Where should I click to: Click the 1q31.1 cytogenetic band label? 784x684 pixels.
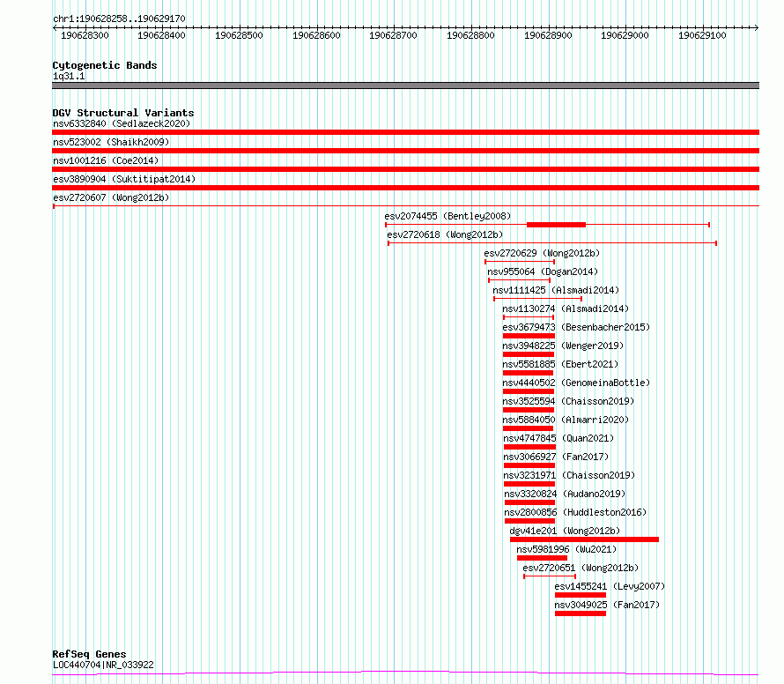point(69,76)
